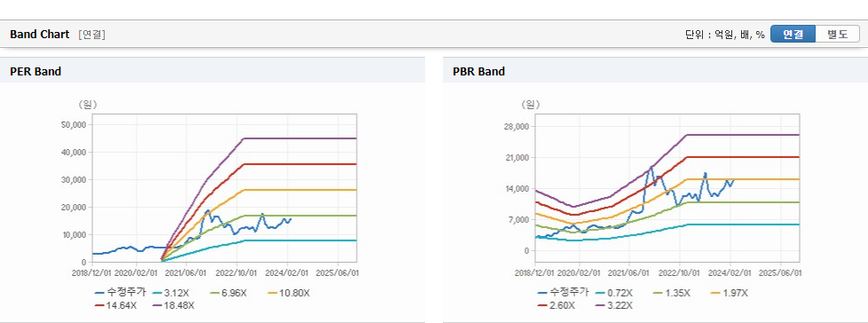Screen dimensions: 868x323
Task: Click 2021/06/01 date label in PER chart
Action: tap(187, 272)
